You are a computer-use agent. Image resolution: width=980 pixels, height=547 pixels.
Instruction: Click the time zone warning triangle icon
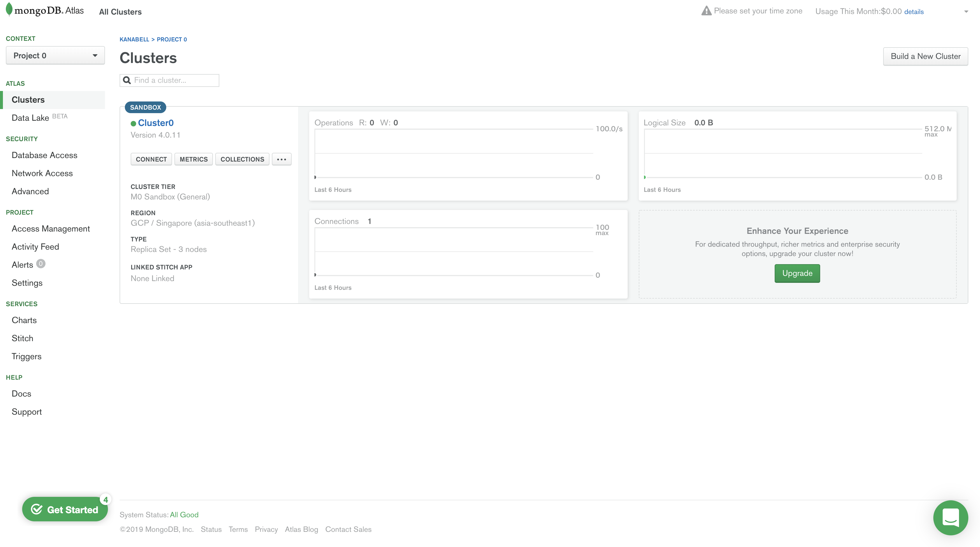706,11
